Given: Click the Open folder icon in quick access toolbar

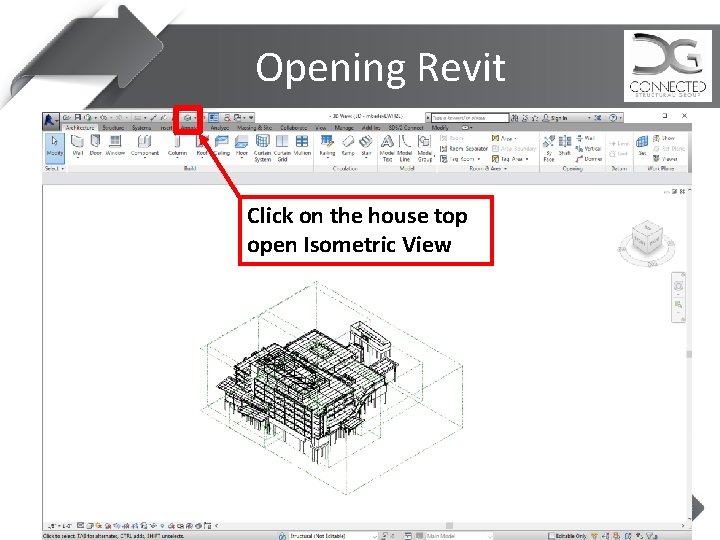Looking at the screenshot, I should click(67, 118).
